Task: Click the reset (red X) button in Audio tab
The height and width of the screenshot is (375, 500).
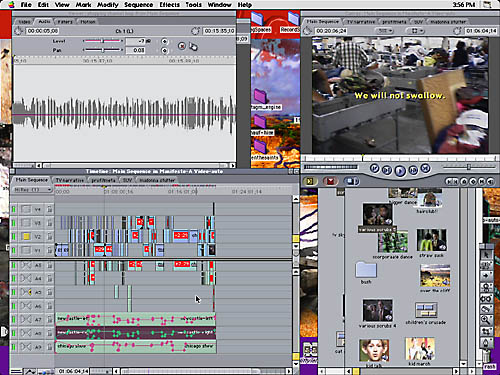Action: point(181,46)
